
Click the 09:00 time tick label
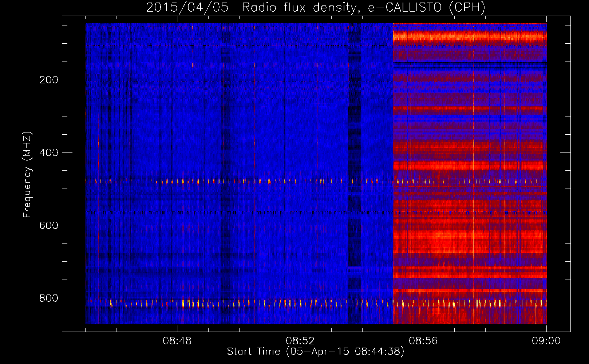(546, 341)
